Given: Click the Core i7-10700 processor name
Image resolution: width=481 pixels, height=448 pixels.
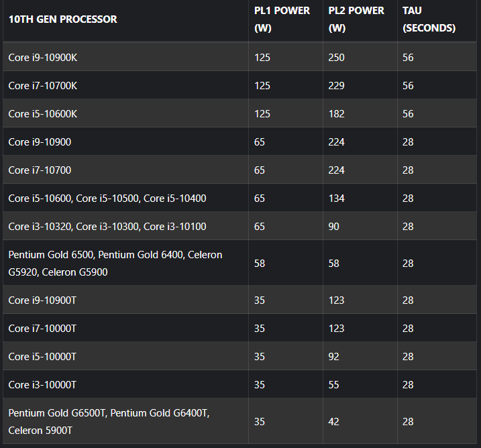Looking at the screenshot, I should (x=40, y=170).
